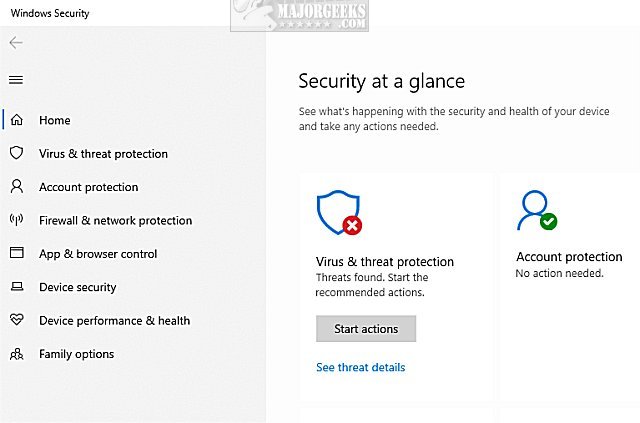Image resolution: width=640 pixels, height=423 pixels.
Task: Toggle the hamburger navigation menu
Action: pyautogui.click(x=16, y=80)
